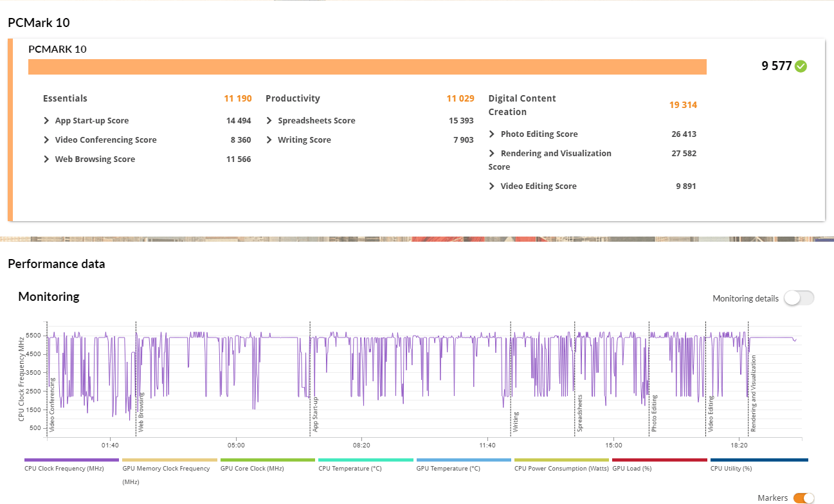The image size is (834, 504).
Task: Click the green validation checkmark icon
Action: pyautogui.click(x=801, y=66)
